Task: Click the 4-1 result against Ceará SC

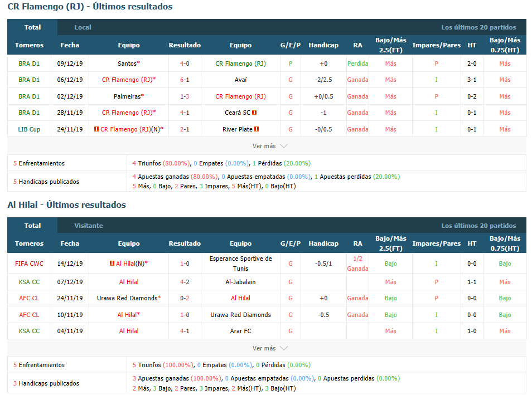Action: [x=185, y=113]
